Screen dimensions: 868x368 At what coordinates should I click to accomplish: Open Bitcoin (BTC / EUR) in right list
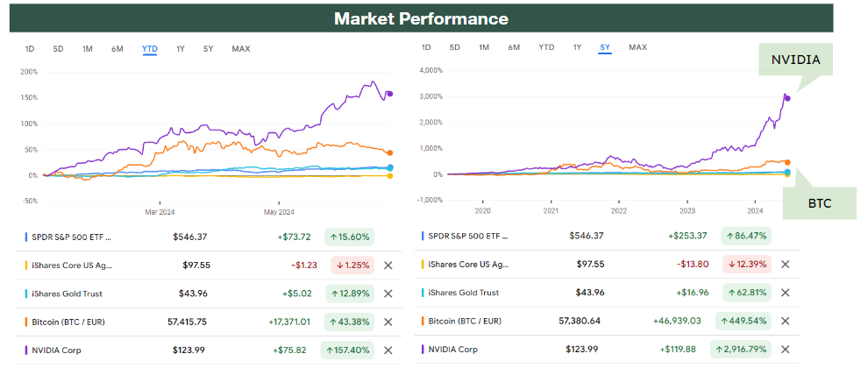click(x=465, y=321)
